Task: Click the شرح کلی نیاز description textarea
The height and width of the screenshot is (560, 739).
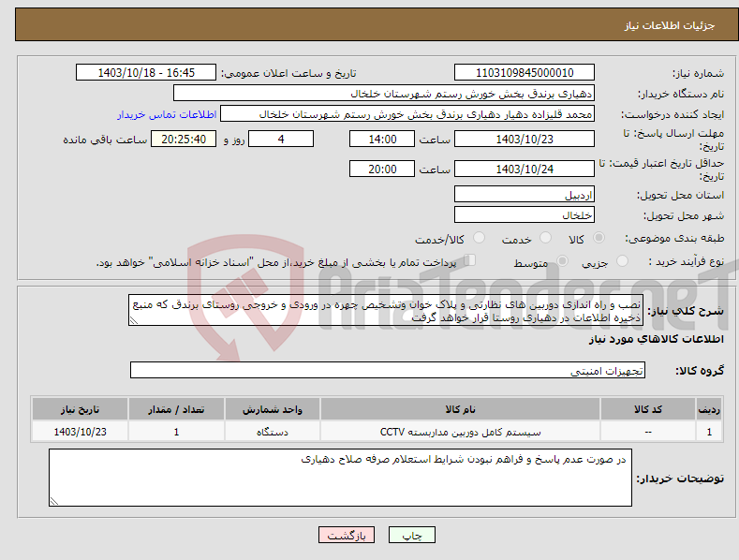Action: pyautogui.click(x=386, y=310)
